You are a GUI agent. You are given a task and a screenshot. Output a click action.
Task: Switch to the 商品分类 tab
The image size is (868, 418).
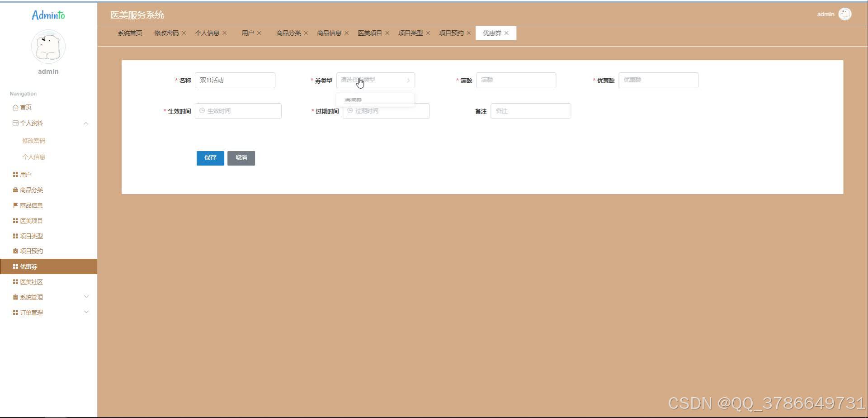pos(288,33)
